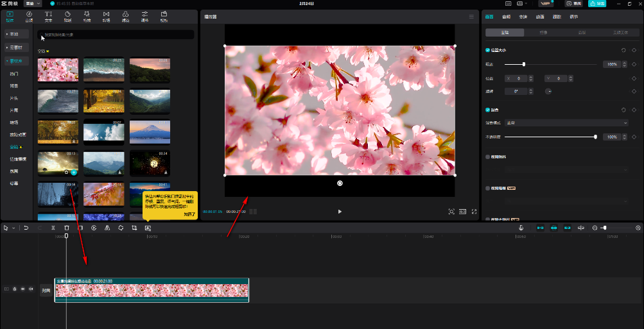Click the Export (导出) button
The width and height of the screenshot is (644, 329).
596,4
